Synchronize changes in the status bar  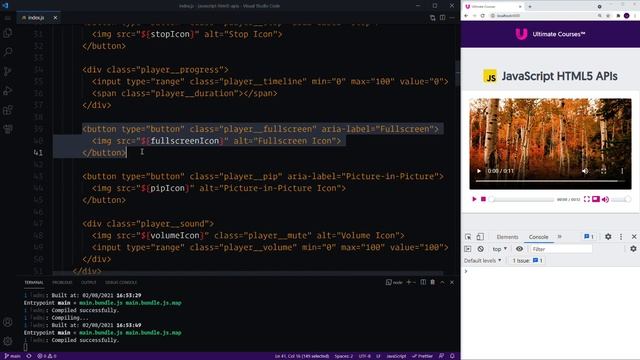29,356
